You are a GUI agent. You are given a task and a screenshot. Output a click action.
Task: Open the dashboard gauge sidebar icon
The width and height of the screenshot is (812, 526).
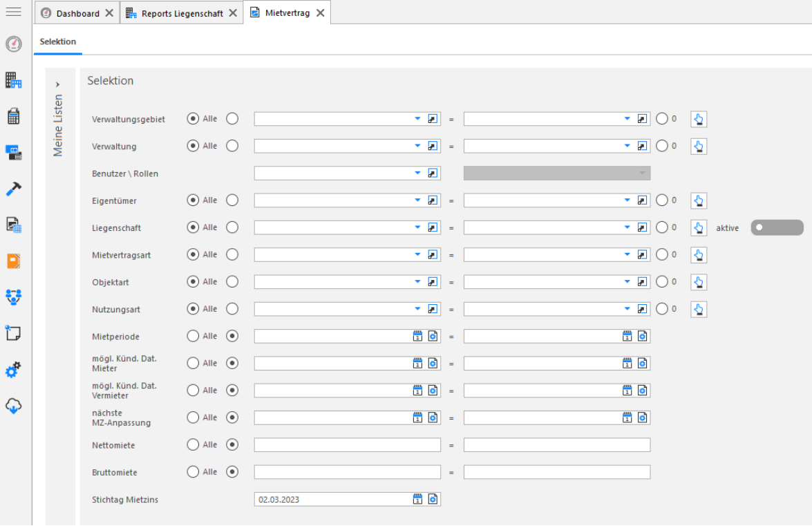(x=13, y=44)
